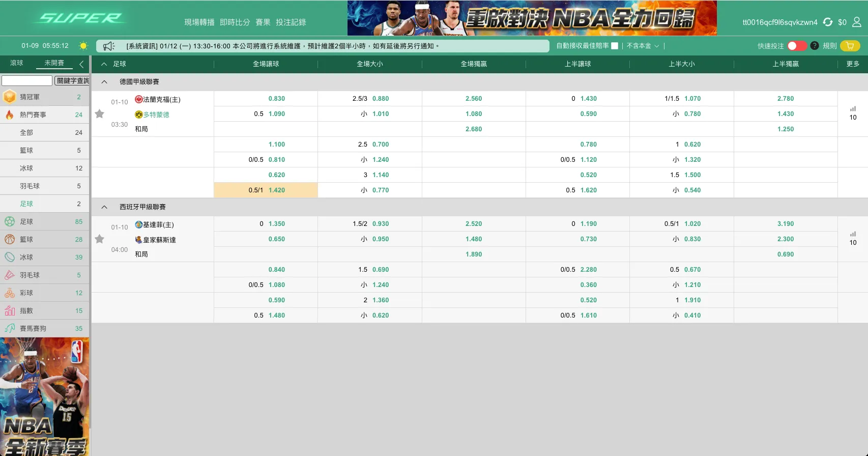
Task: Select over 1.5/2 odds 0.930
Action: pyautogui.click(x=370, y=224)
